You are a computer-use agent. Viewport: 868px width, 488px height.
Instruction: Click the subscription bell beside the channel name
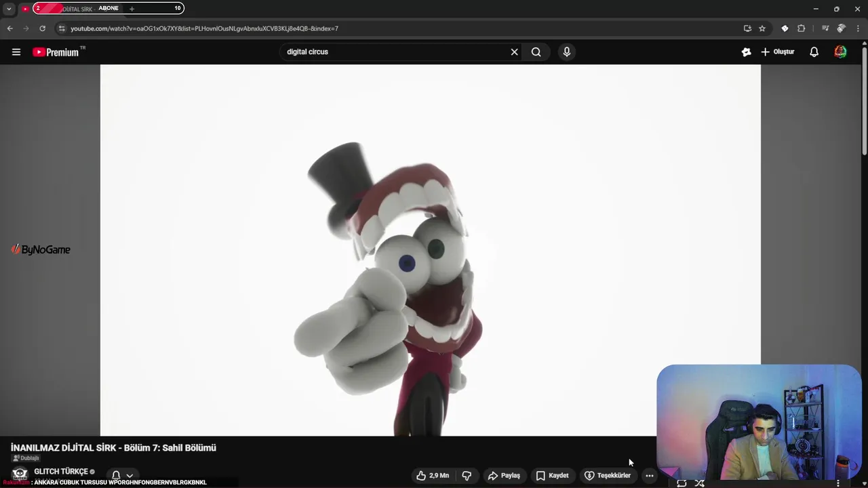coord(116,476)
